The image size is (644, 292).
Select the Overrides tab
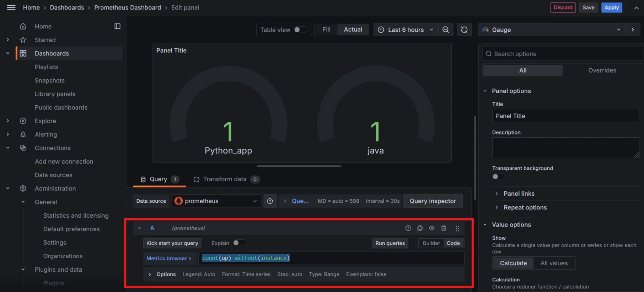click(x=602, y=70)
